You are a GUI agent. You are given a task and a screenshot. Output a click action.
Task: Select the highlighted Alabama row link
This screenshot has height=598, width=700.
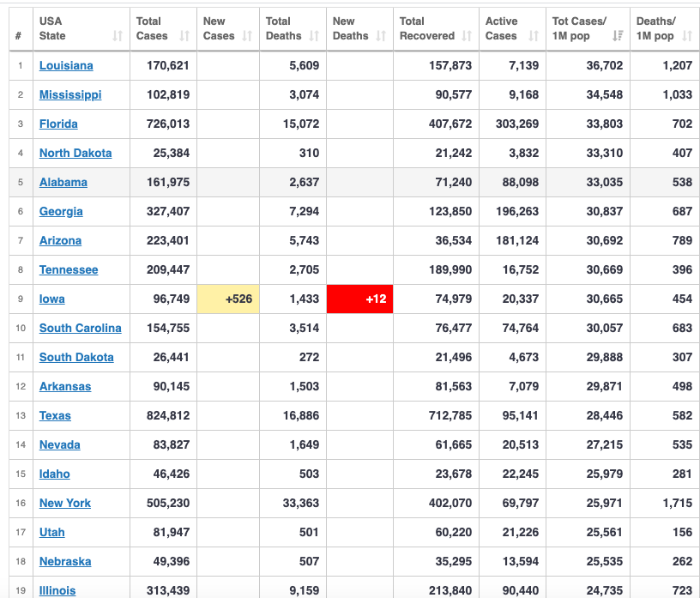pyautogui.click(x=63, y=182)
